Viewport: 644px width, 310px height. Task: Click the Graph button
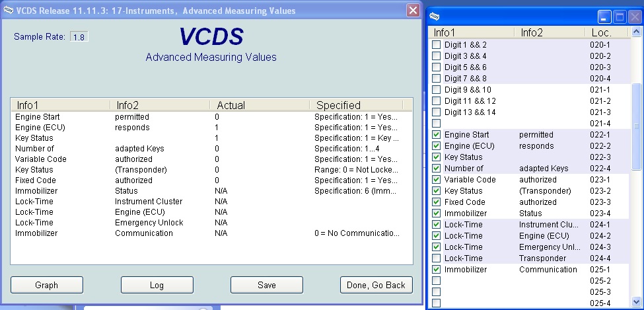click(47, 285)
